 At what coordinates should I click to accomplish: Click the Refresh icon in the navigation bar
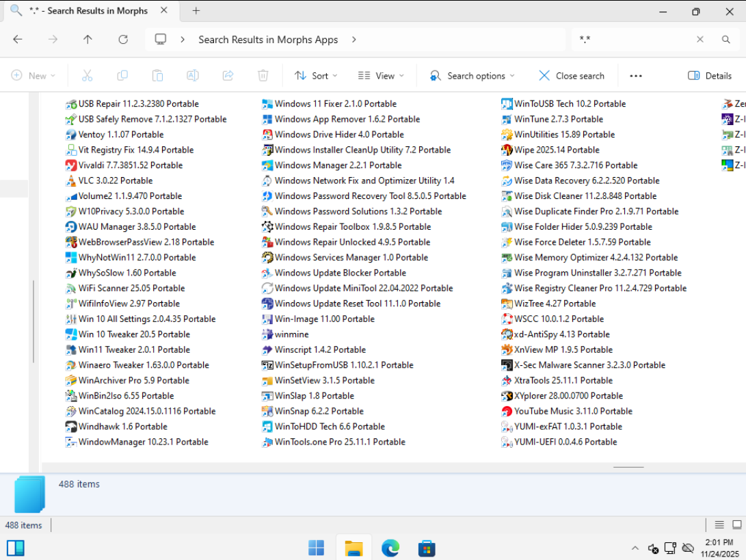[x=123, y=40]
